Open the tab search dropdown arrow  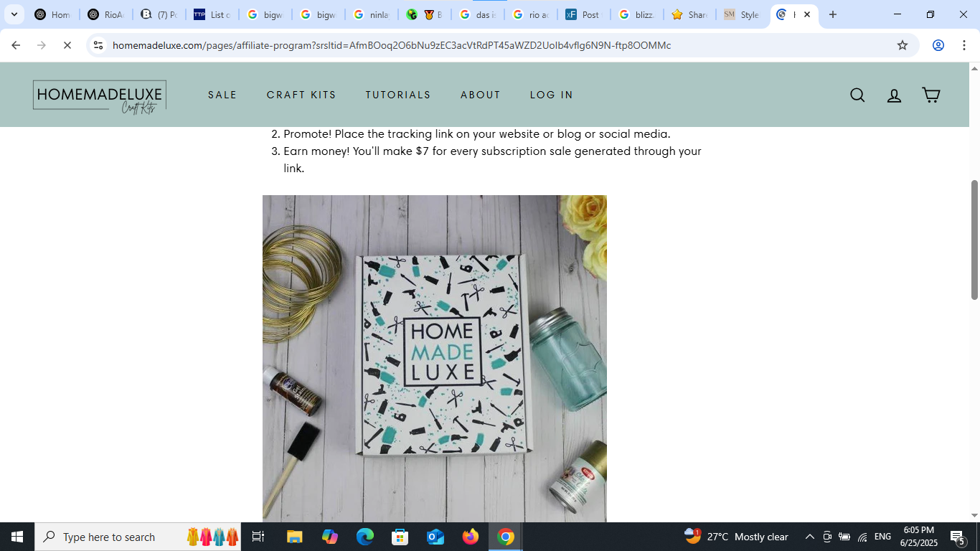(x=14, y=14)
